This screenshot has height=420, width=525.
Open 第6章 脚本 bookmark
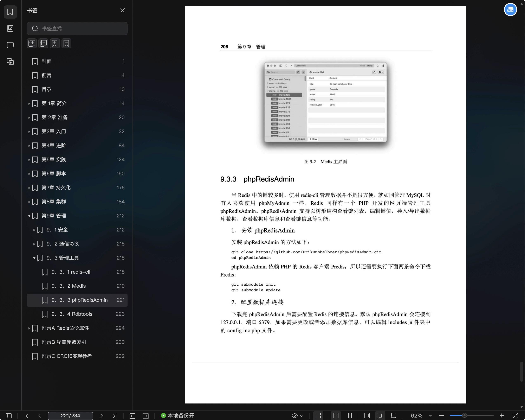[77, 174]
